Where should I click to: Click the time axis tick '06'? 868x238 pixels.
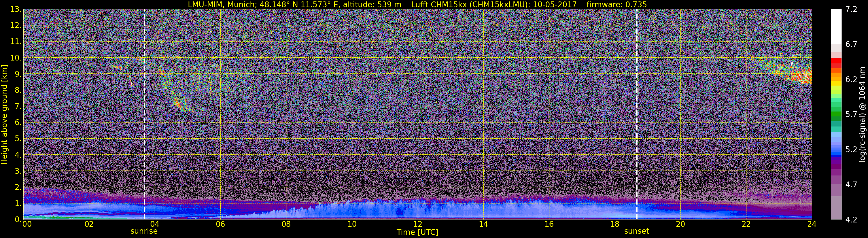[220, 224]
